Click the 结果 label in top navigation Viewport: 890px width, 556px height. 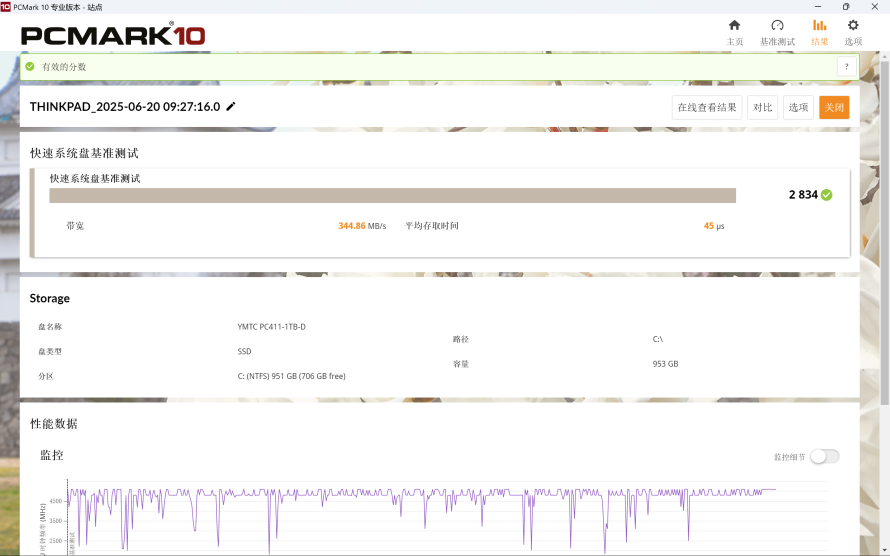[819, 41]
